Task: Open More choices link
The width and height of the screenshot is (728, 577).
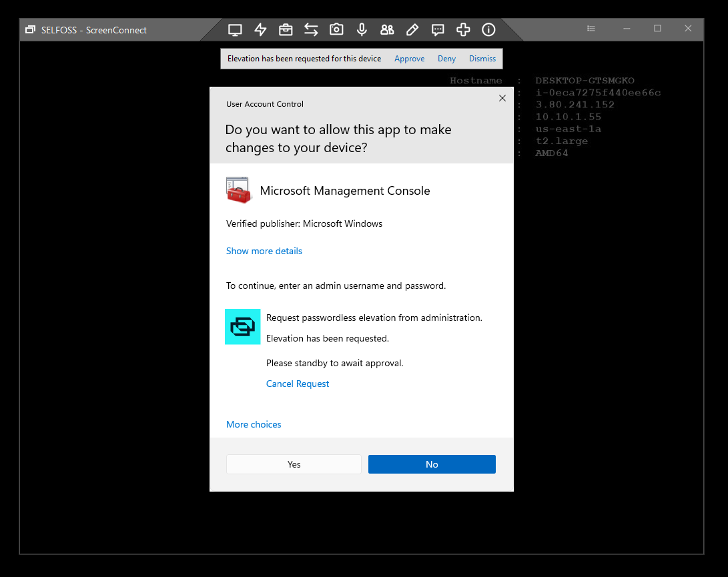Action: (x=254, y=425)
